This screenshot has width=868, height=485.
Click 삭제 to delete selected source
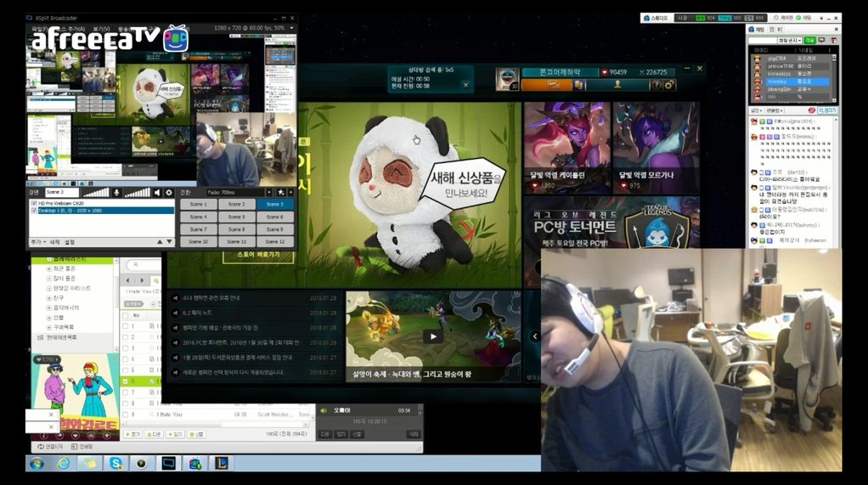coord(55,242)
